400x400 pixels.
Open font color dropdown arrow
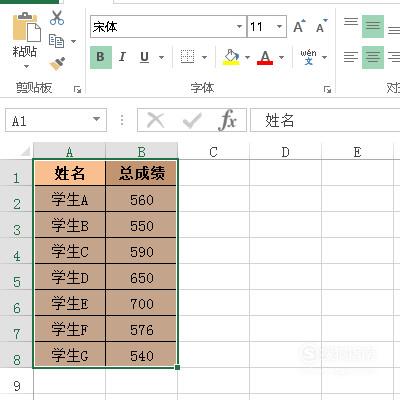point(281,57)
